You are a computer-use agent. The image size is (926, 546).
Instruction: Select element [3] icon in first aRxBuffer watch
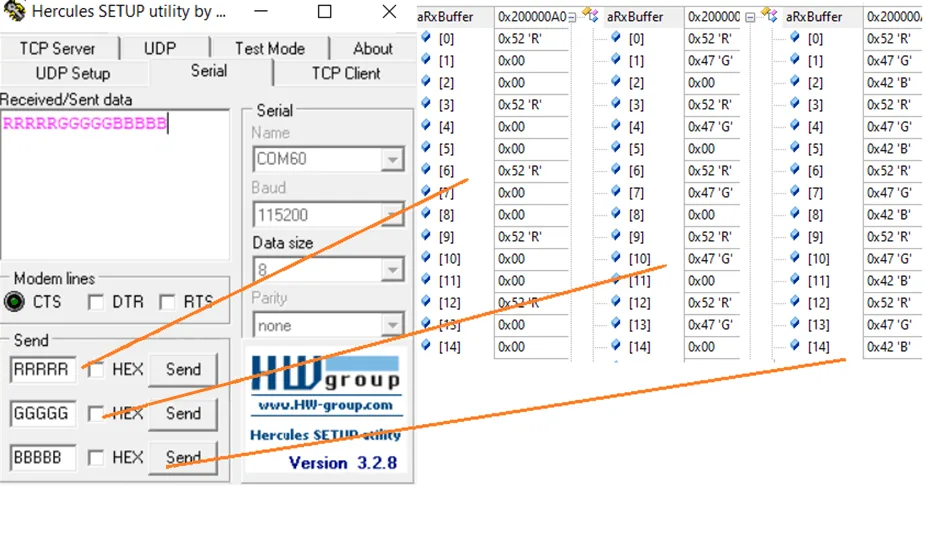(425, 103)
